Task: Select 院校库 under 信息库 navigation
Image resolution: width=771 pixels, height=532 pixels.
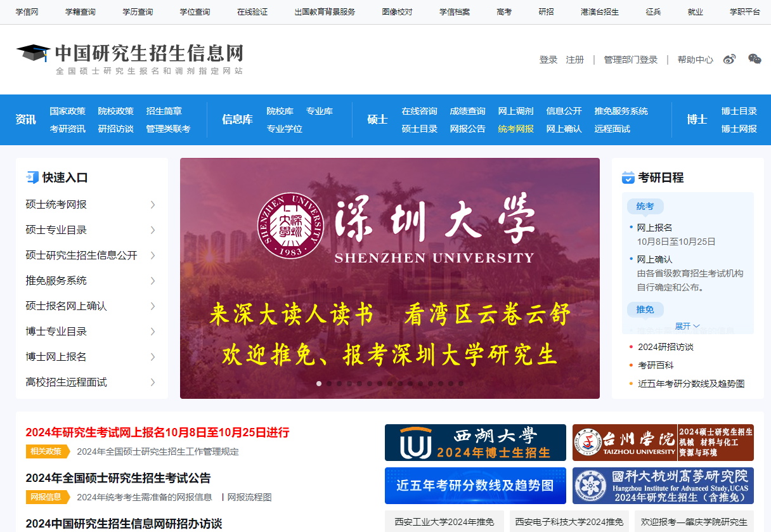Action: tap(280, 111)
